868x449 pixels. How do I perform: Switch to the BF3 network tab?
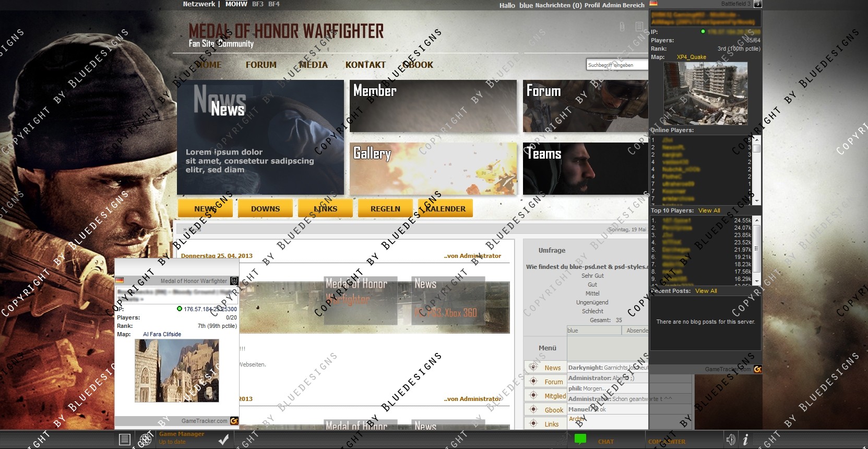258,4
